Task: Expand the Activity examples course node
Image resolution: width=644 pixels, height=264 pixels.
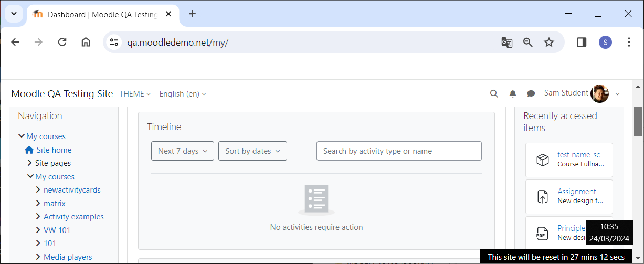Action: point(38,217)
